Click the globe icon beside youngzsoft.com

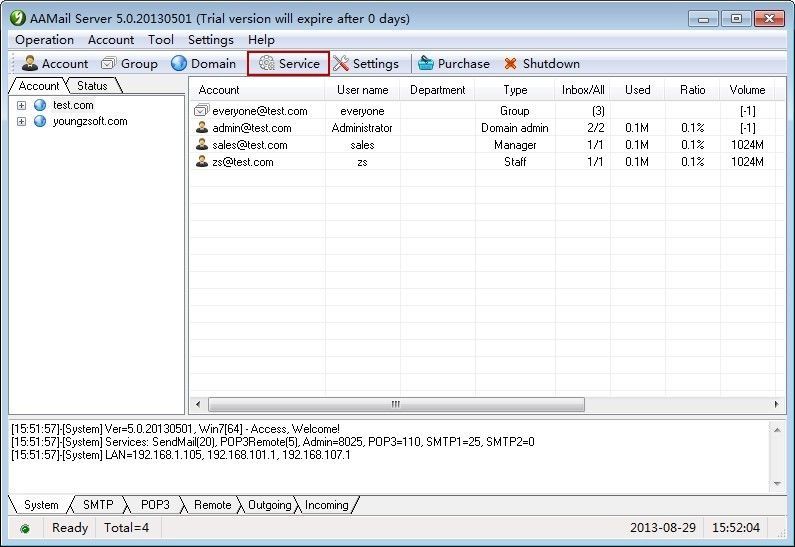40,122
